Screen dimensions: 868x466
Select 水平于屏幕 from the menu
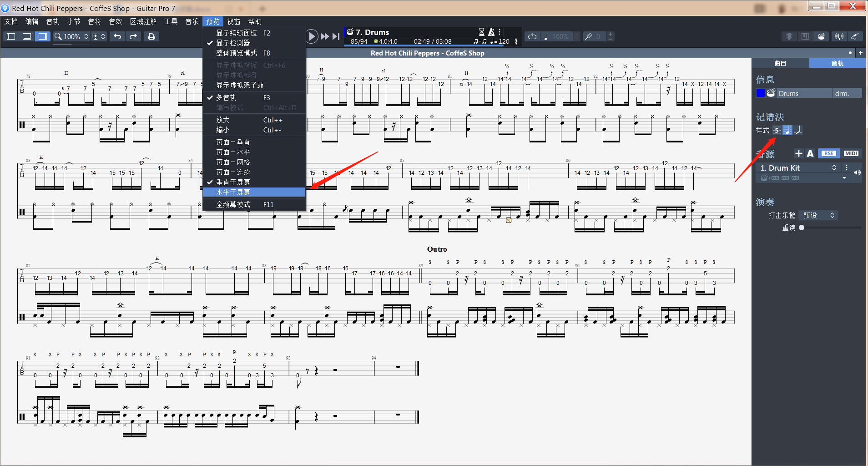pos(233,192)
